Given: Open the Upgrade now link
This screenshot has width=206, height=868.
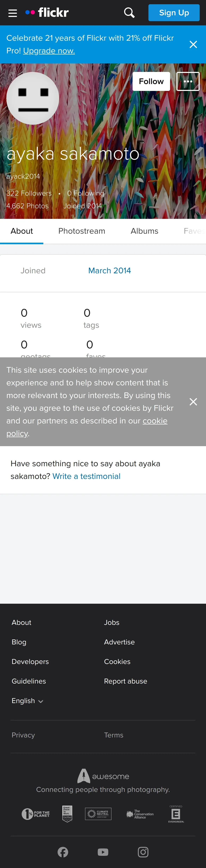Looking at the screenshot, I should [49, 51].
